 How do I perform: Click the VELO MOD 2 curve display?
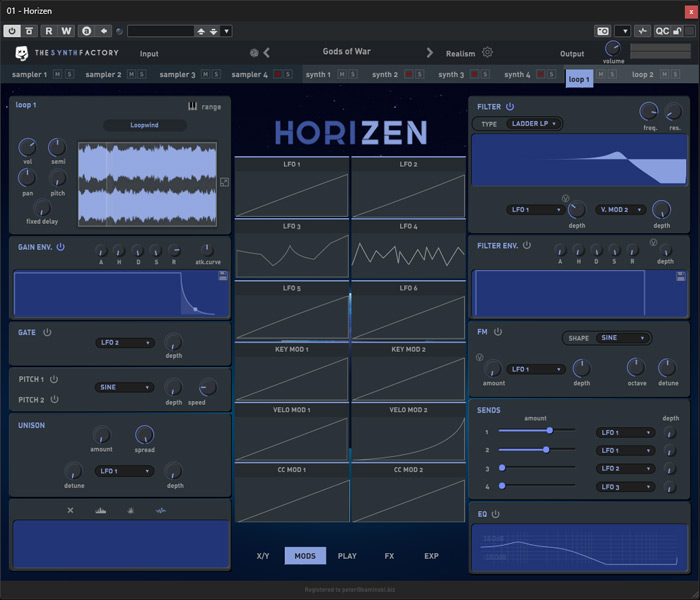tap(408, 438)
